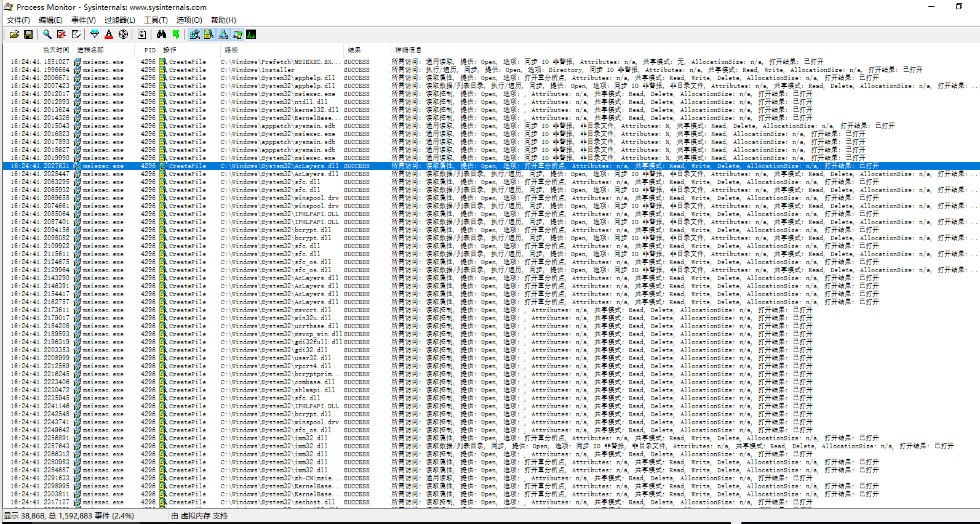Open a saved log file via toolbar
Screen dimensions: 980x524
pyautogui.click(x=14, y=34)
